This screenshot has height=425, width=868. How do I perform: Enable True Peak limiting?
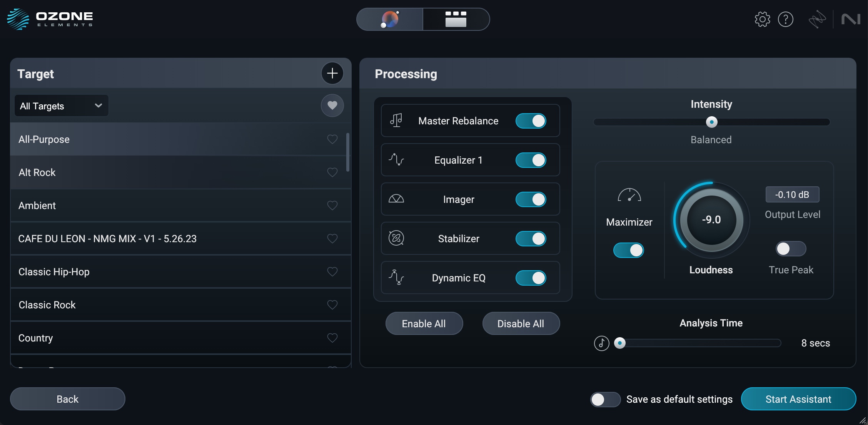click(791, 249)
